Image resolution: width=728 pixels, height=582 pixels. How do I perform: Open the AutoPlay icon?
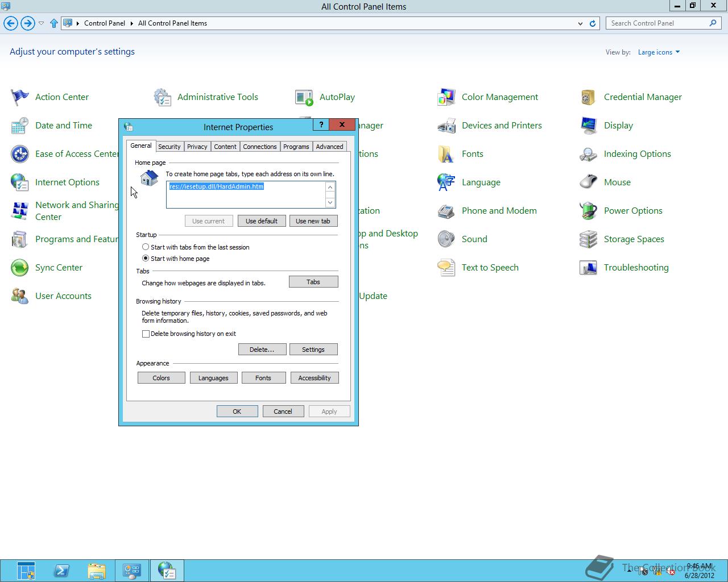click(x=304, y=97)
